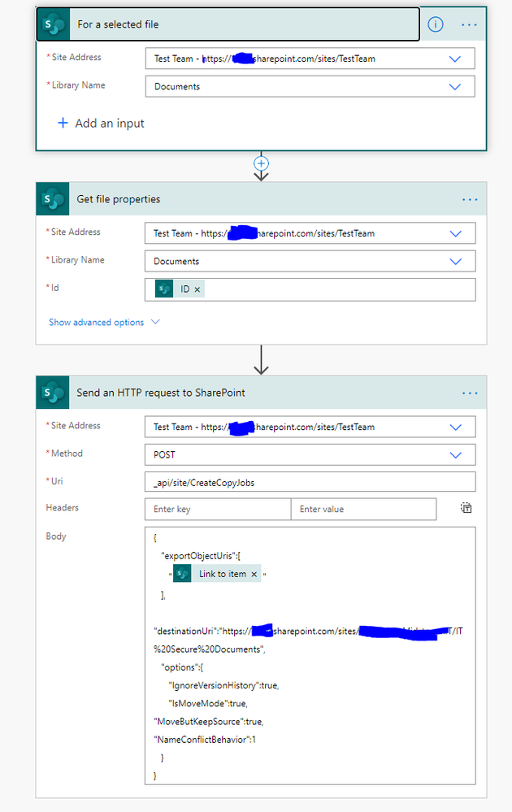The width and height of the screenshot is (512, 812).
Task: Click plus icon beside 'Add an input'
Action: click(x=63, y=123)
